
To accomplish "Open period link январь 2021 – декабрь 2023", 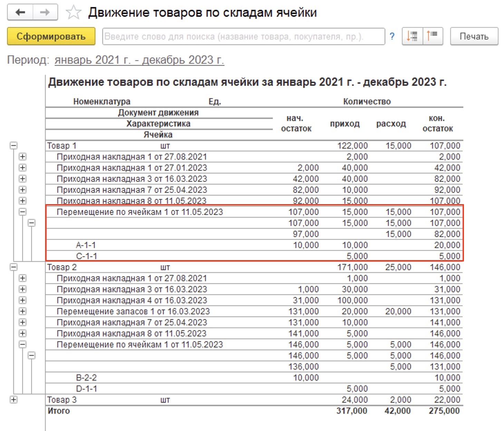I will (139, 60).
